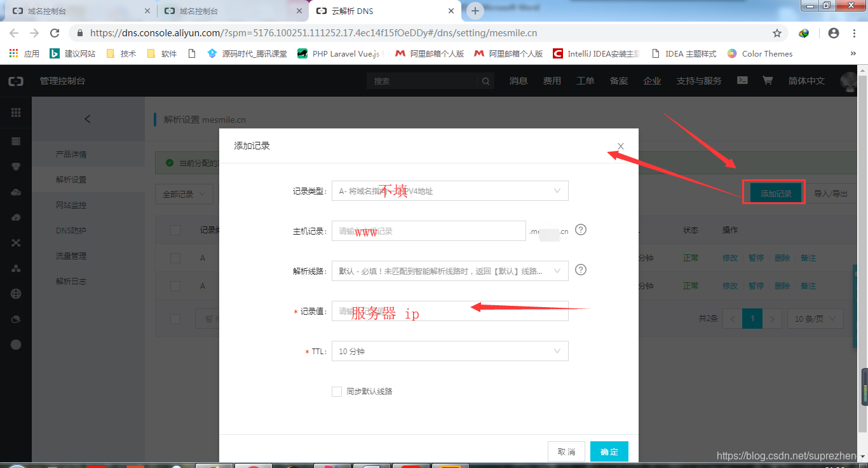Image resolution: width=868 pixels, height=468 pixels.
Task: Open the Color Themes bookmark
Action: [x=760, y=53]
